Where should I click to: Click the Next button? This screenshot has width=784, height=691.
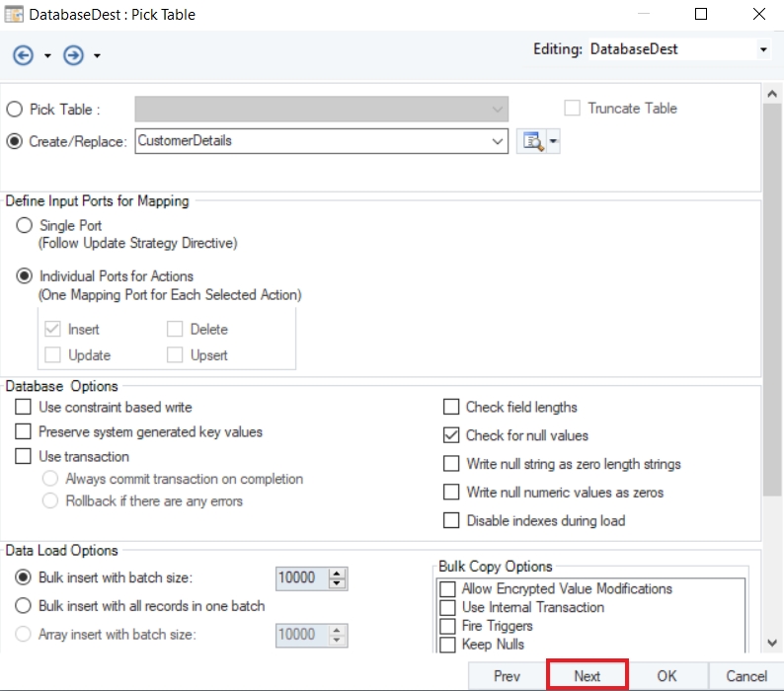click(588, 676)
